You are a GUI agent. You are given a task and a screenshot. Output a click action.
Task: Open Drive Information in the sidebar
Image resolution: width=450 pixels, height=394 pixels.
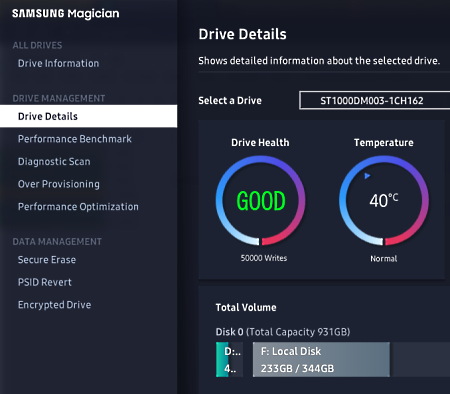[58, 63]
